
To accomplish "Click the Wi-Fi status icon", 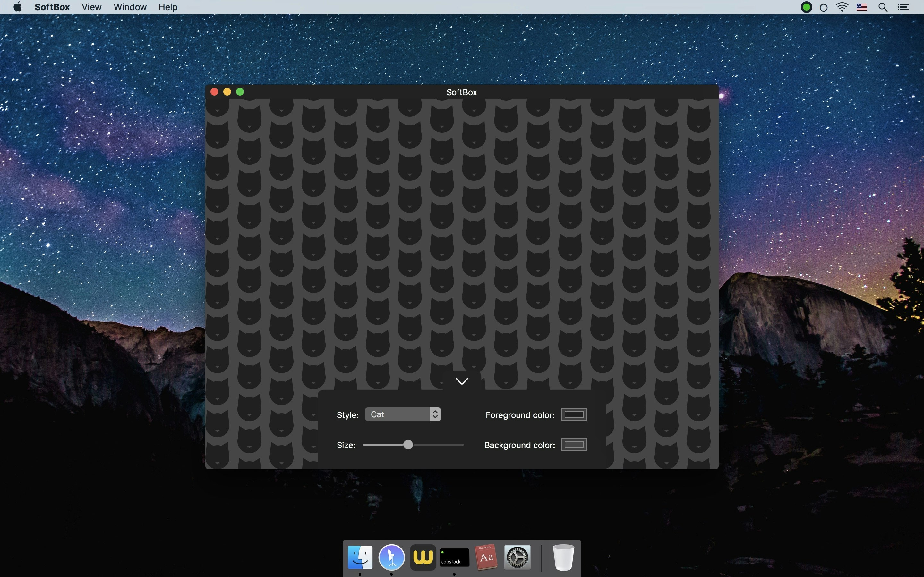I will coord(842,7).
